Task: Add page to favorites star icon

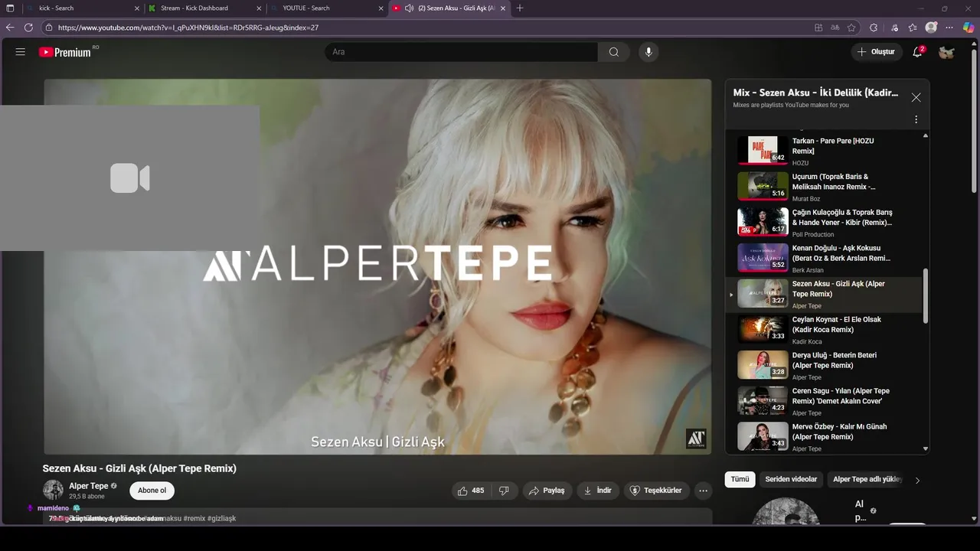Action: coord(851,28)
